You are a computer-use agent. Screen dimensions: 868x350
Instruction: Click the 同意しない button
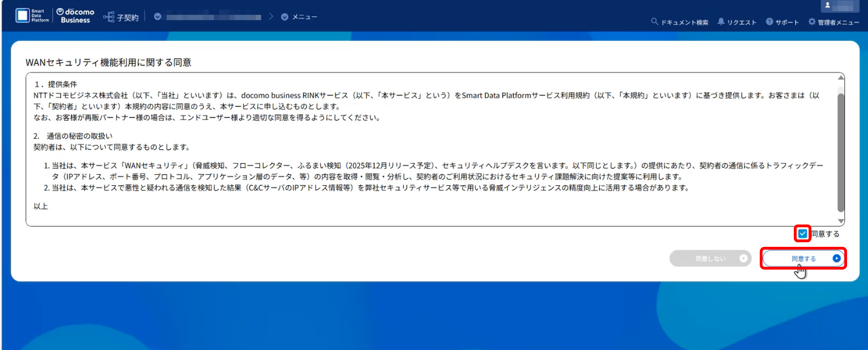click(710, 258)
